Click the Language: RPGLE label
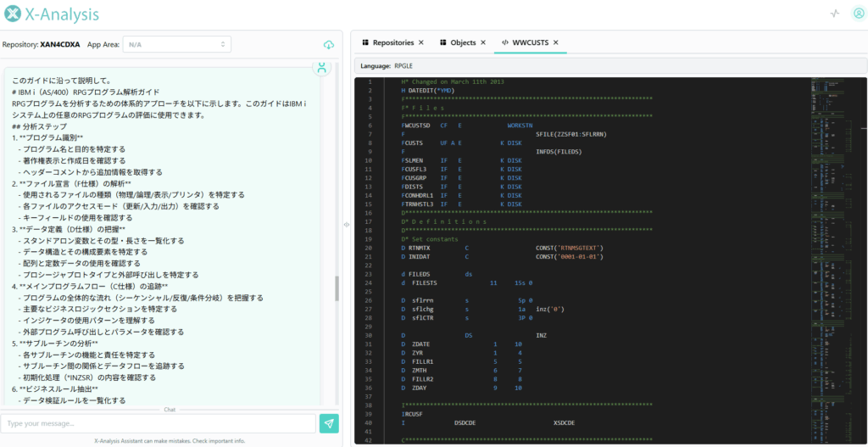The image size is (868, 447). [387, 65]
